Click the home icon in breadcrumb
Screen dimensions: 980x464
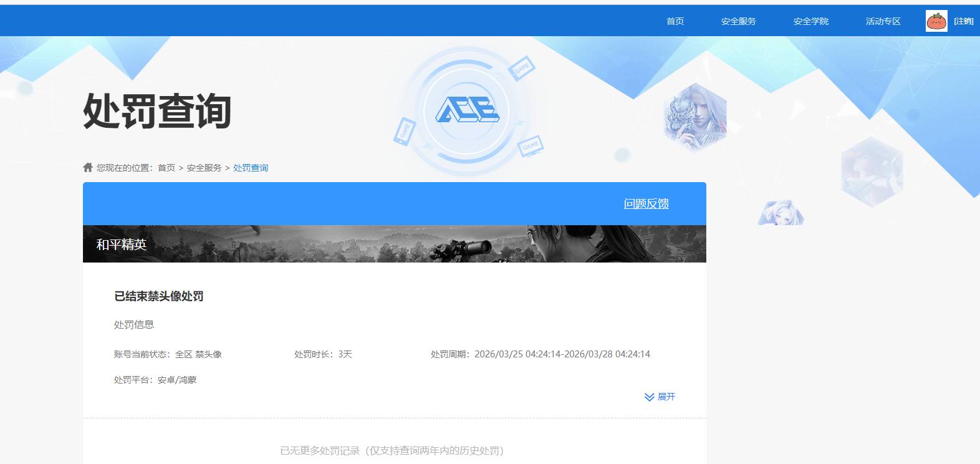[88, 167]
